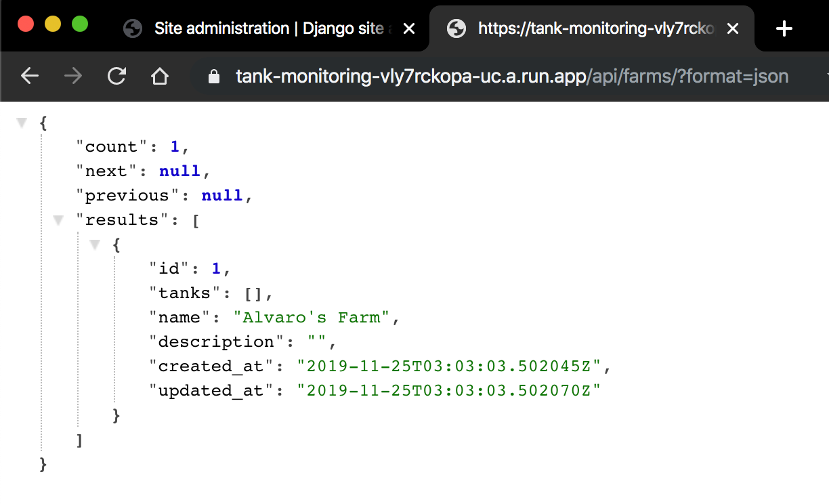Click the globe favicon on the Site administration tab
This screenshot has height=504, width=829.
point(133,28)
